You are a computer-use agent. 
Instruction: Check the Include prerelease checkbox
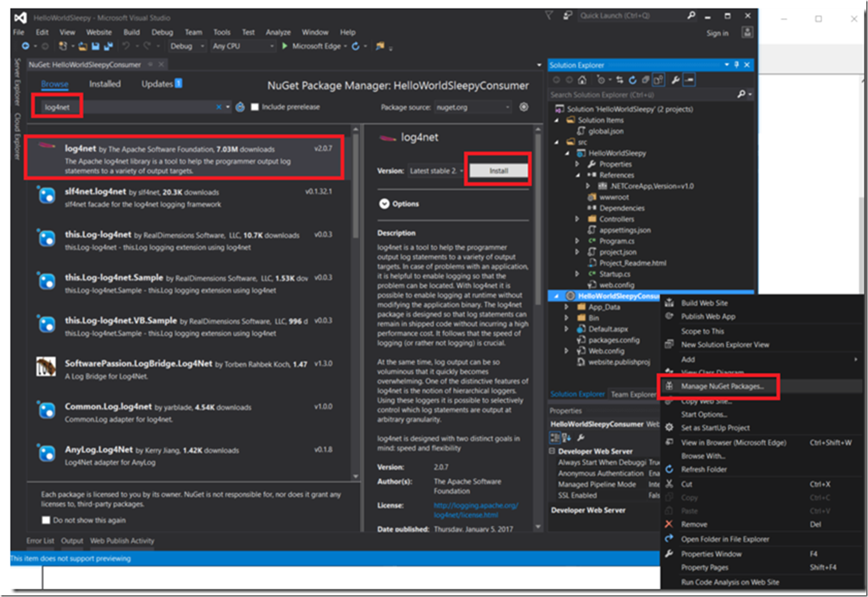point(255,107)
